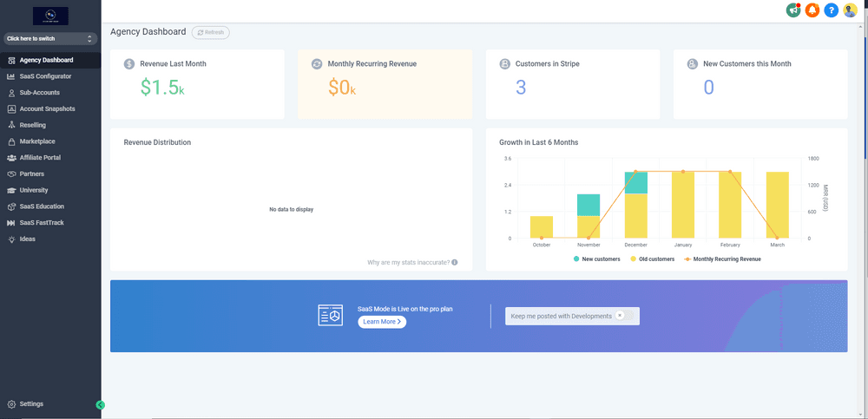
Task: Click the SaaS Education cube icon
Action: coord(11,206)
